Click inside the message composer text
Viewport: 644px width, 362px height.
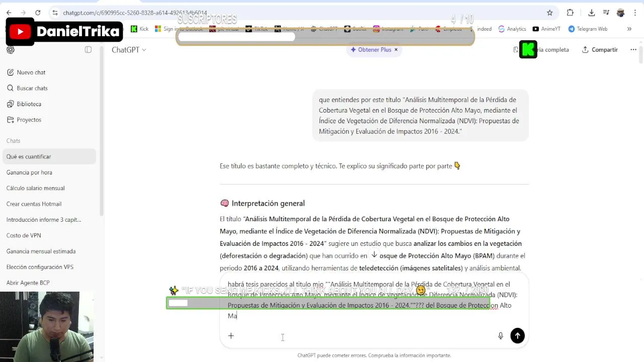coord(372,300)
